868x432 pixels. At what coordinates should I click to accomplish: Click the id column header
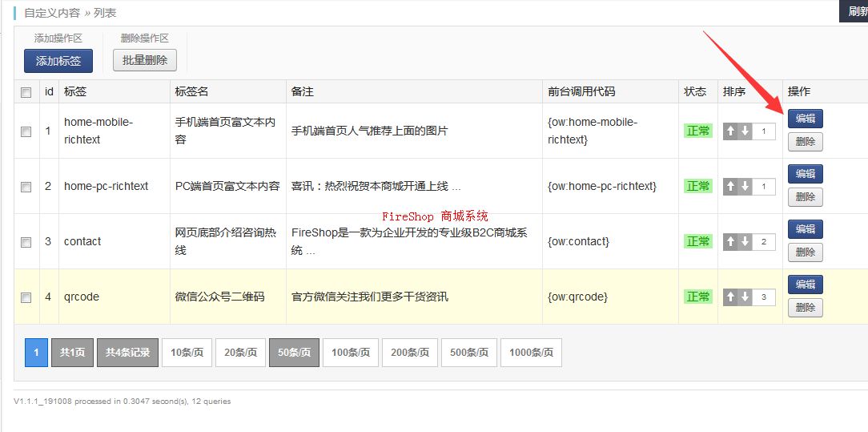click(50, 91)
